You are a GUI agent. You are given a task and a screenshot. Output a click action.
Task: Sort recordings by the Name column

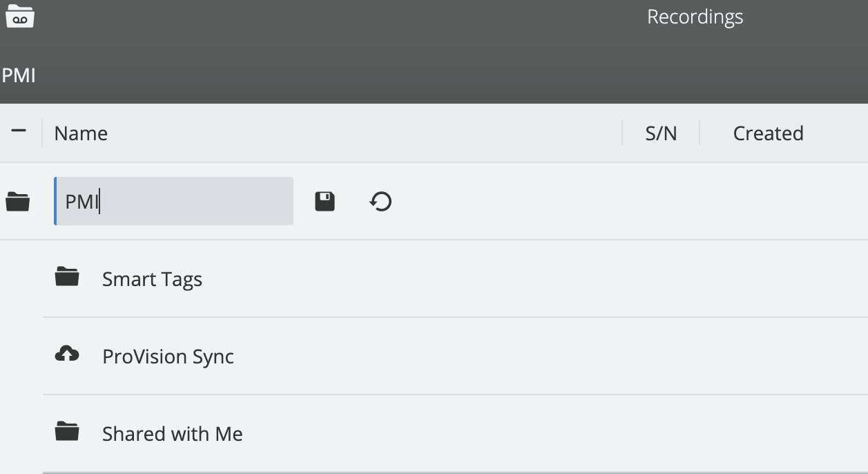point(81,133)
